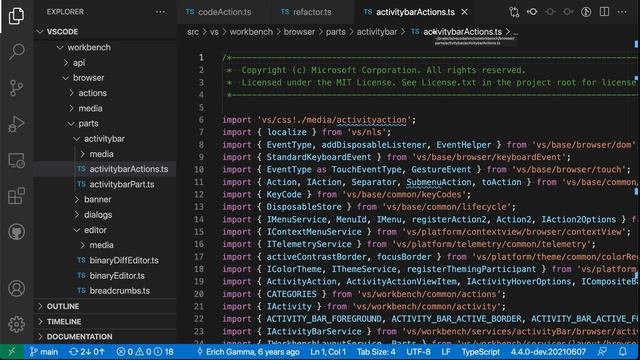Open the Search view icon
Image resolution: width=640 pixels, height=360 pixels.
(16, 52)
